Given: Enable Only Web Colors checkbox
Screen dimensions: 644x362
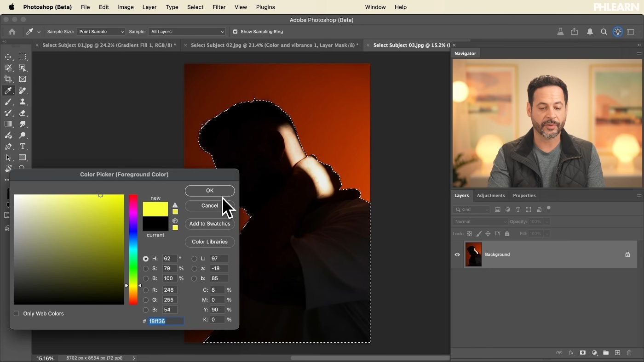Looking at the screenshot, I should coord(17,314).
